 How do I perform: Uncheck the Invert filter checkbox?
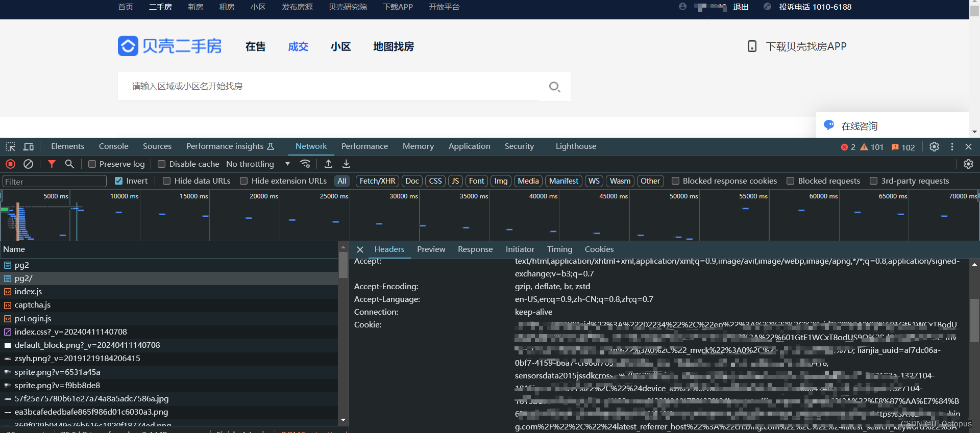118,181
